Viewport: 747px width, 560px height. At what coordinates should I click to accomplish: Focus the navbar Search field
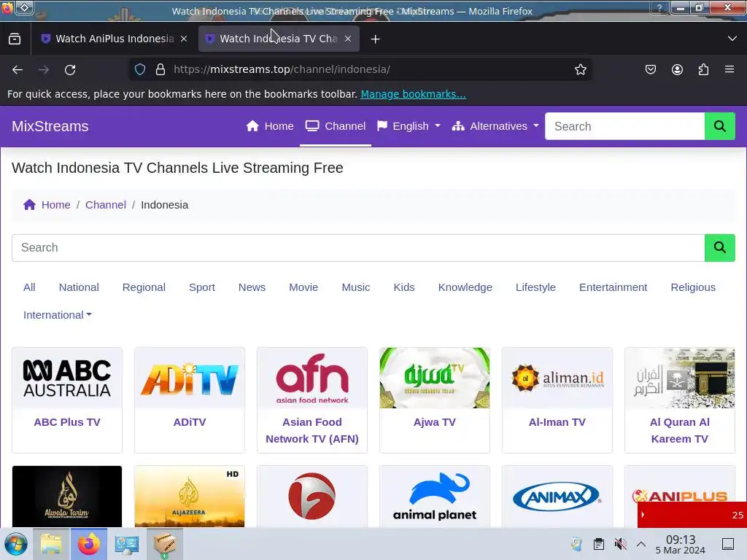pos(624,126)
